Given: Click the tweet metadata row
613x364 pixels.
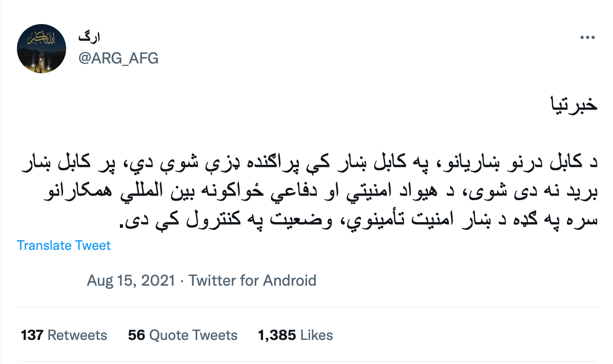Looking at the screenshot, I should pyautogui.click(x=200, y=281).
